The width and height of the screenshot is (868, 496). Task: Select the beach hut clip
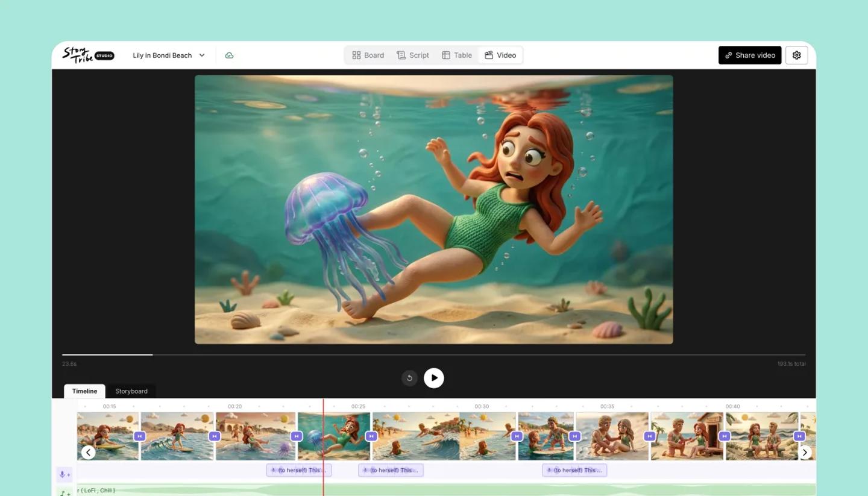tap(687, 436)
